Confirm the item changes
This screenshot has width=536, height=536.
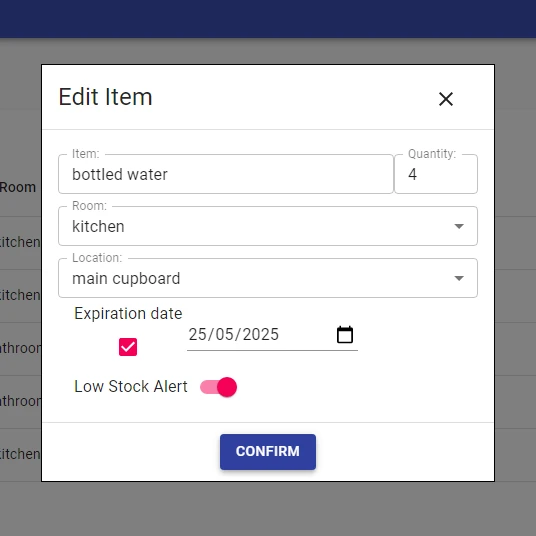click(x=268, y=452)
